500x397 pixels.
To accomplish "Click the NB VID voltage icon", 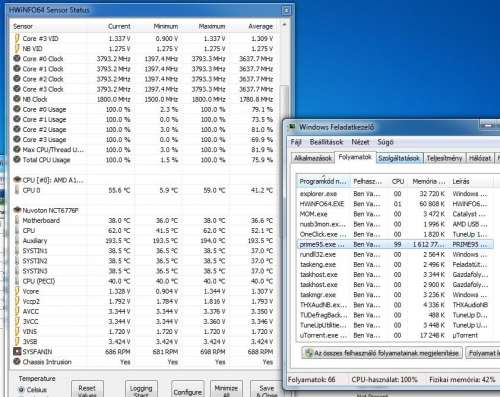I will coord(17,48).
